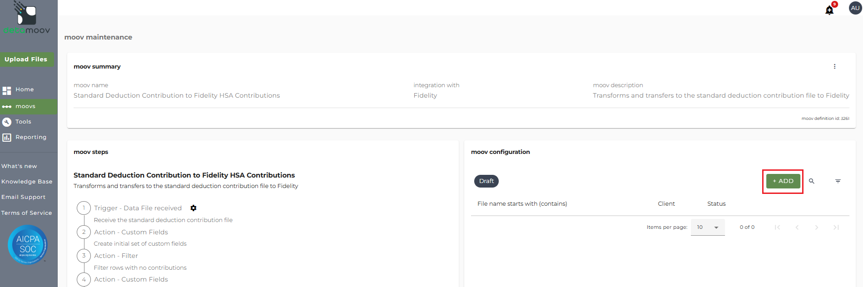Click the moov description value text
The height and width of the screenshot is (287, 868).
pyautogui.click(x=721, y=95)
